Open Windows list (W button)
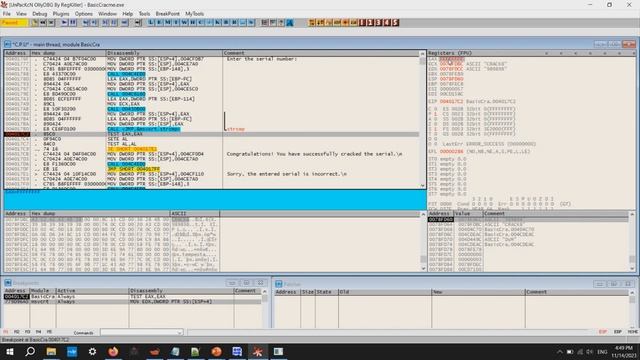The image size is (640, 360). click(184, 22)
